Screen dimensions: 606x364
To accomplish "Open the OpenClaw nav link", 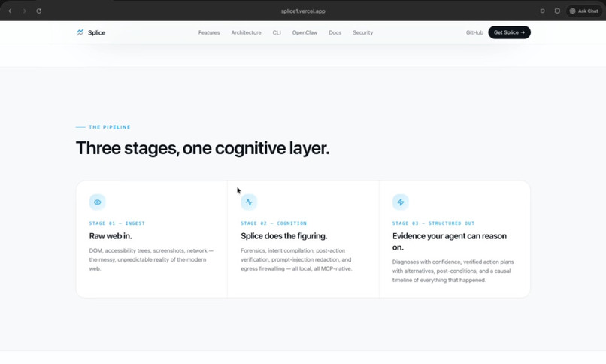I will click(x=305, y=32).
